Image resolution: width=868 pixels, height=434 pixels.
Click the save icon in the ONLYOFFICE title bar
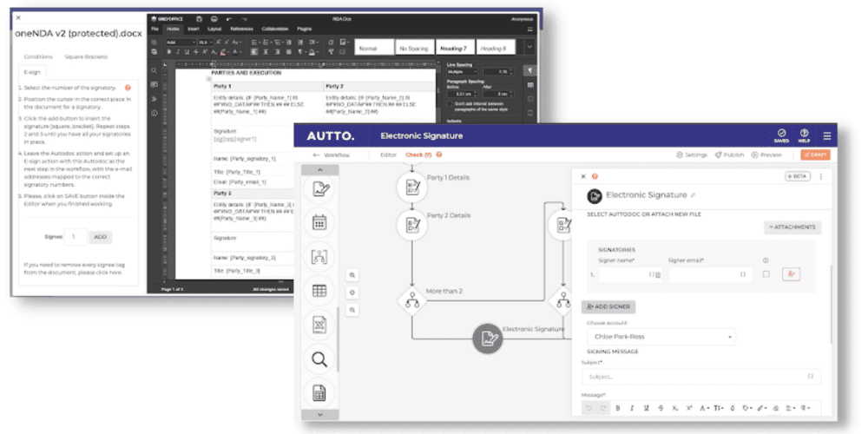coord(199,19)
